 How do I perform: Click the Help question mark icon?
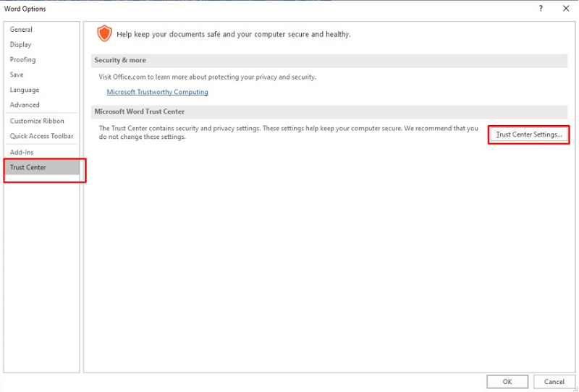(x=541, y=9)
